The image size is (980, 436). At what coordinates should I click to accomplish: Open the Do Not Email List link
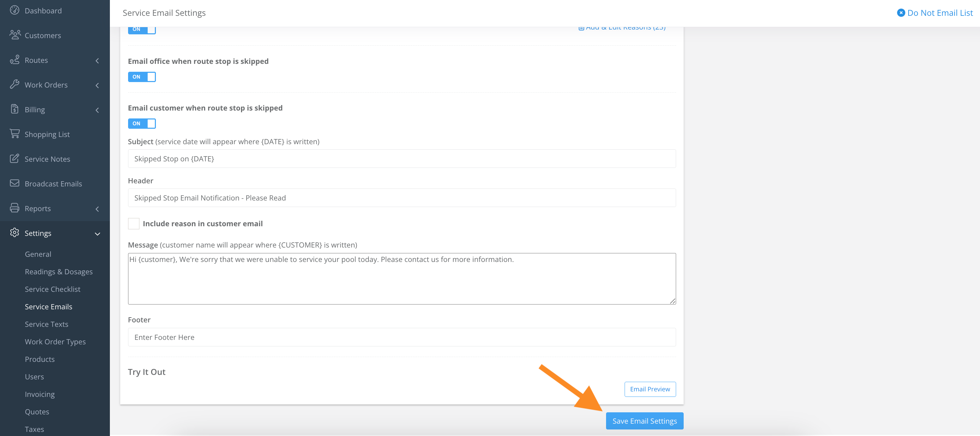(940, 13)
